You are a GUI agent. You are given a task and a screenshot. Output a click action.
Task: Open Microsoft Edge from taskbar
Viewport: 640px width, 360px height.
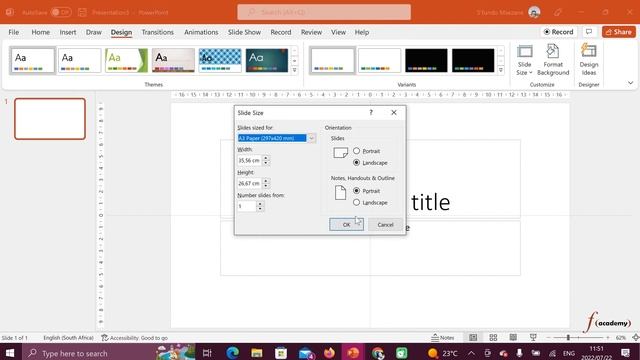(x=232, y=353)
